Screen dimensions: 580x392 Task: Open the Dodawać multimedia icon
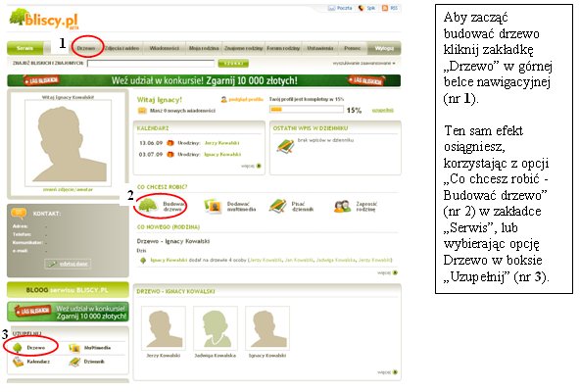[x=213, y=206]
